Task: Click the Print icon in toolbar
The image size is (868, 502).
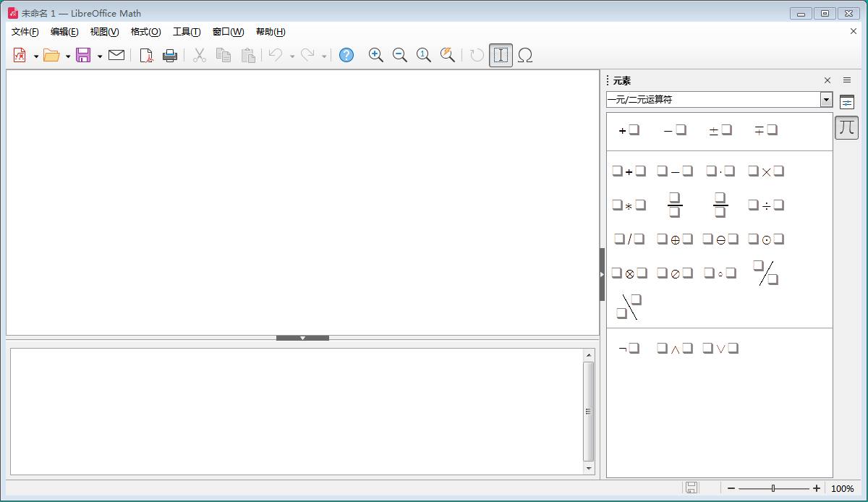Action: pyautogui.click(x=170, y=56)
